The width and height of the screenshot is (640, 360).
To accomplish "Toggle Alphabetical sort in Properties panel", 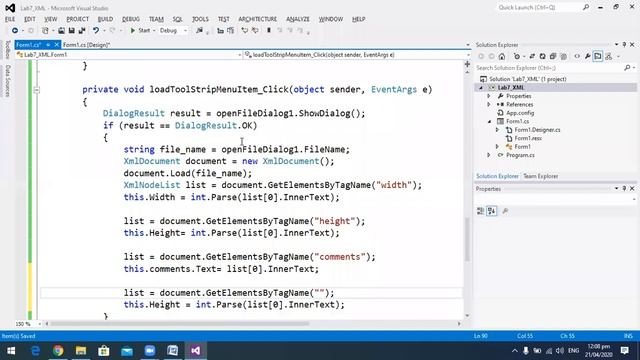I will click(x=492, y=211).
